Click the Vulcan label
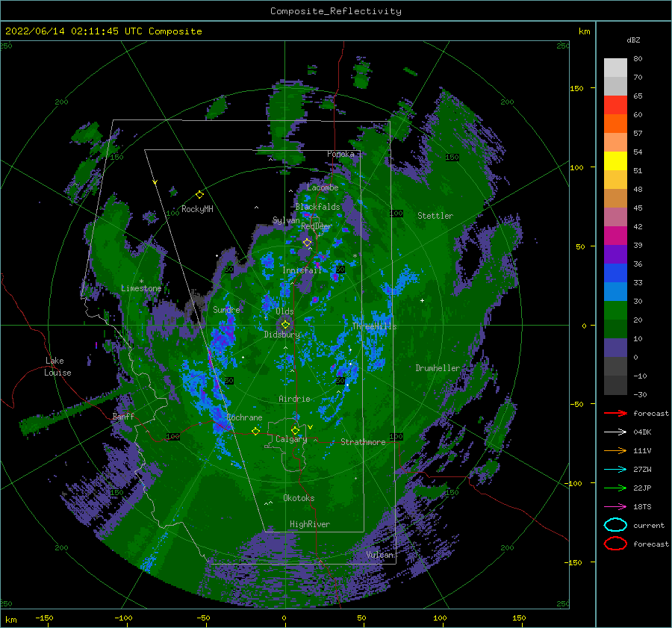 pyautogui.click(x=380, y=555)
